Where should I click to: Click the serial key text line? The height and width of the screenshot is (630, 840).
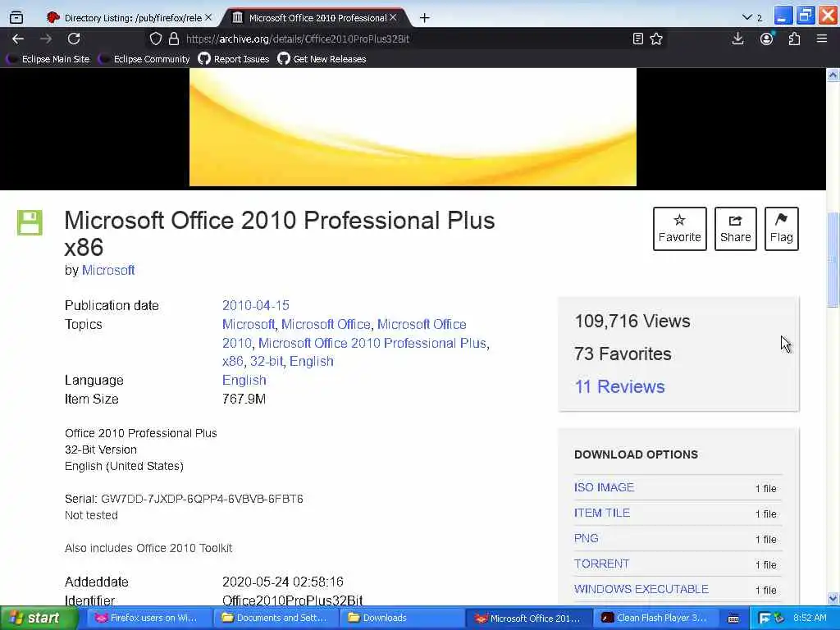pyautogui.click(x=184, y=500)
